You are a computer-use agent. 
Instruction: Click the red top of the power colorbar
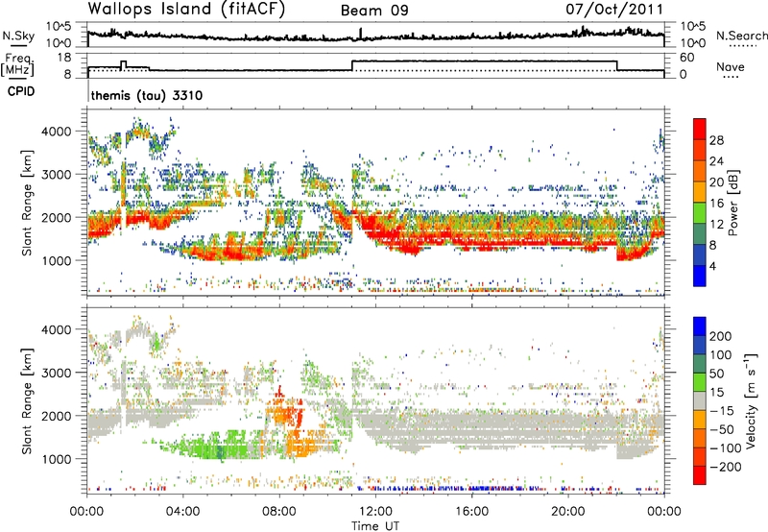click(700, 129)
